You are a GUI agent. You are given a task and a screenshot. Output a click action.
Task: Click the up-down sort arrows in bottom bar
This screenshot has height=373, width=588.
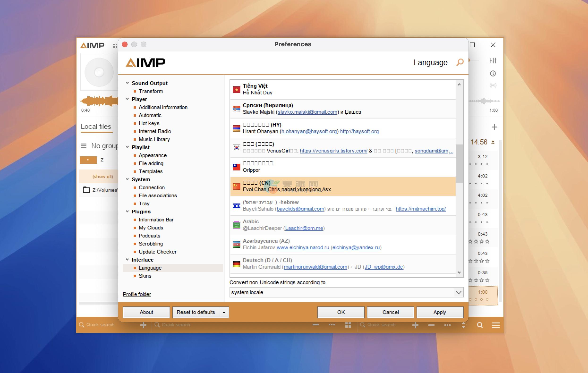[x=464, y=325]
